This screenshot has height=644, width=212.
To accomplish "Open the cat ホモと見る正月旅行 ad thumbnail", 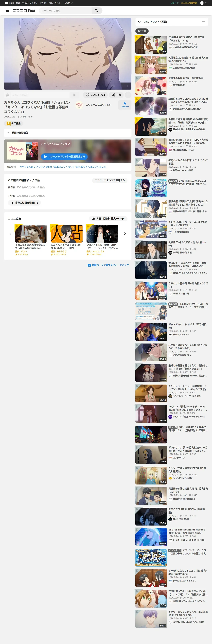I will click(31, 233).
